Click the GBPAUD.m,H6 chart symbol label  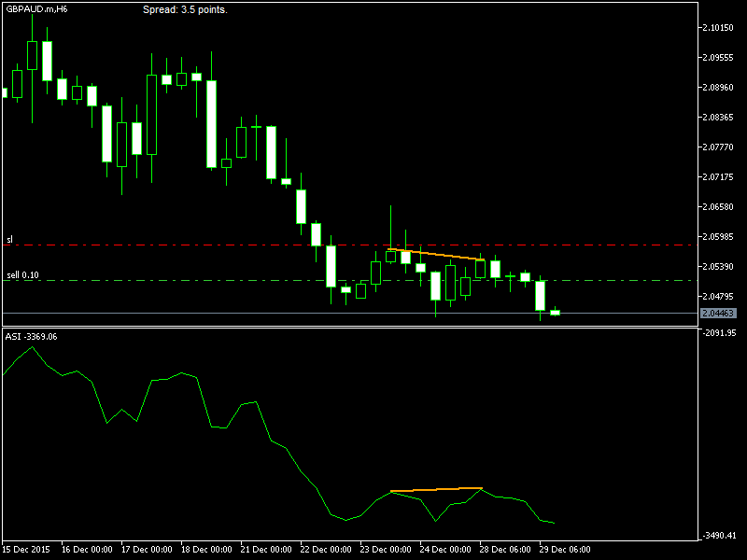click(x=36, y=8)
